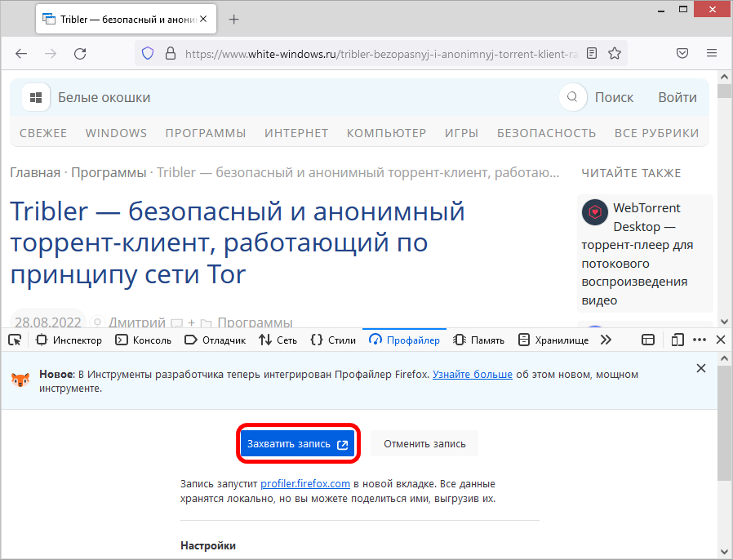This screenshot has width=733, height=560.
Task: Open the Инспектор devtools tab
Action: tap(69, 340)
